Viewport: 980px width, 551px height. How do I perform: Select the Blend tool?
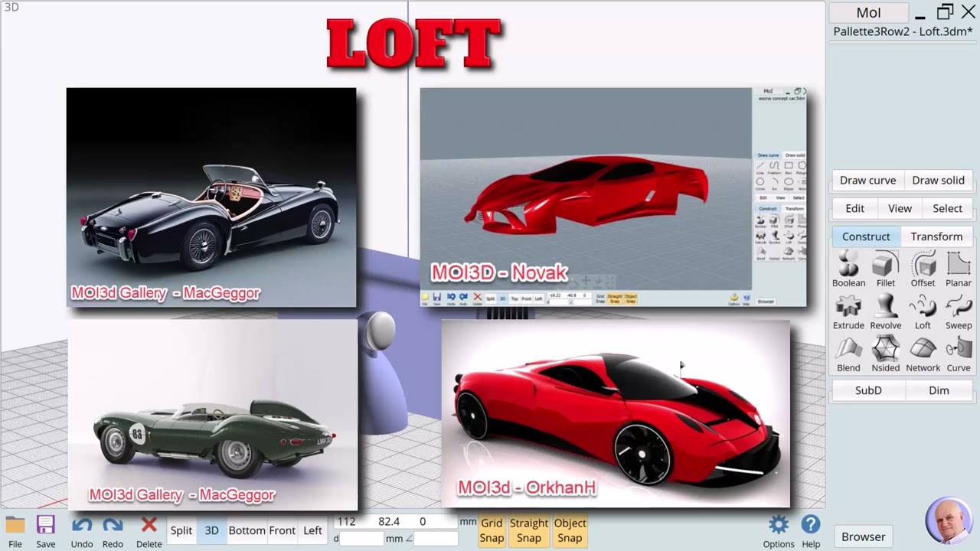click(x=848, y=355)
